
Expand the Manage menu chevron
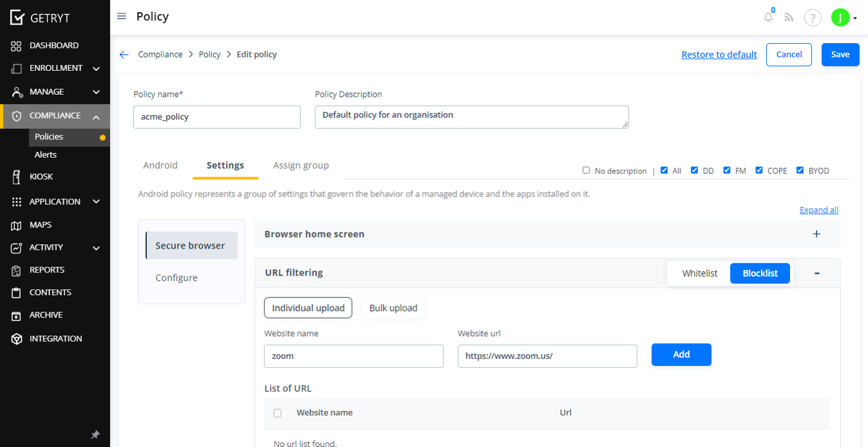[x=96, y=92]
